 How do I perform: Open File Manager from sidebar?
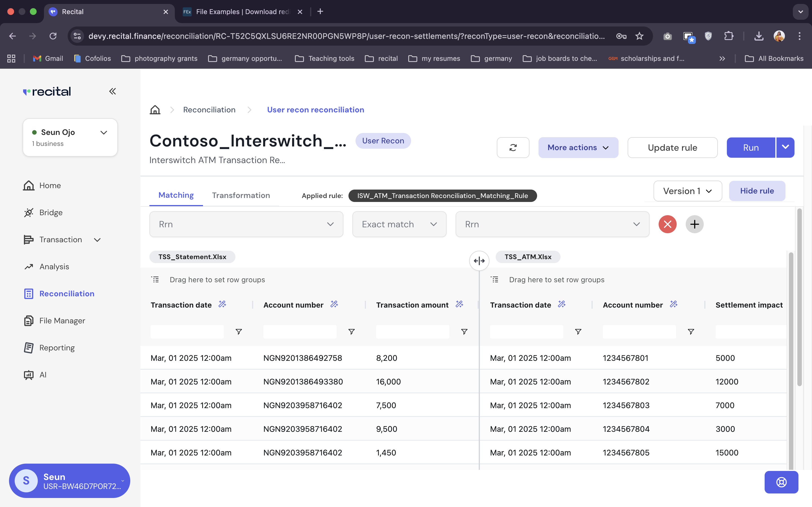[x=62, y=321]
